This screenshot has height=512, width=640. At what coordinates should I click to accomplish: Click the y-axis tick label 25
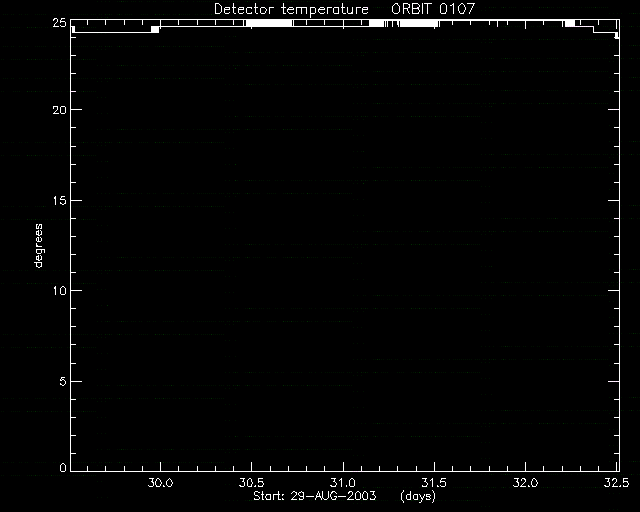click(x=59, y=23)
